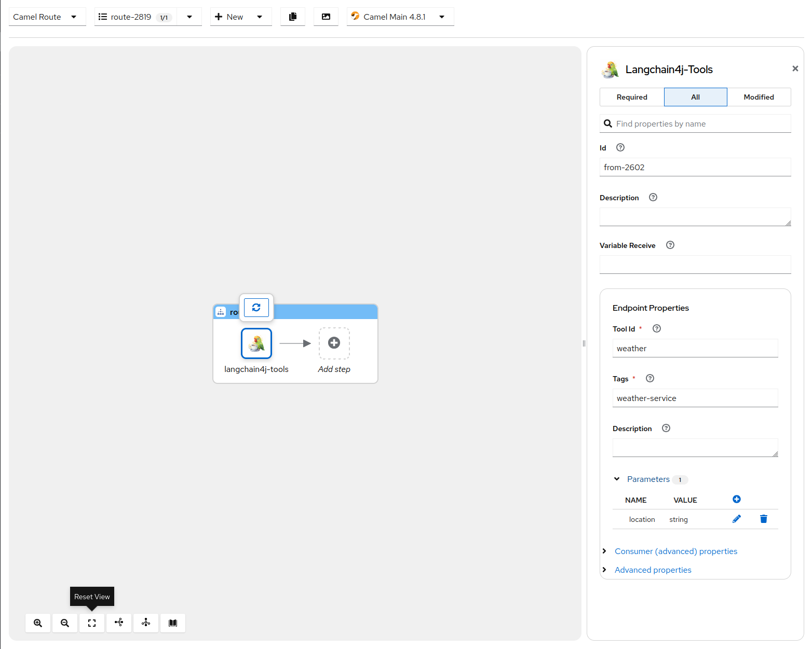Click the Reset View icon
The image size is (812, 649).
pos(92,623)
